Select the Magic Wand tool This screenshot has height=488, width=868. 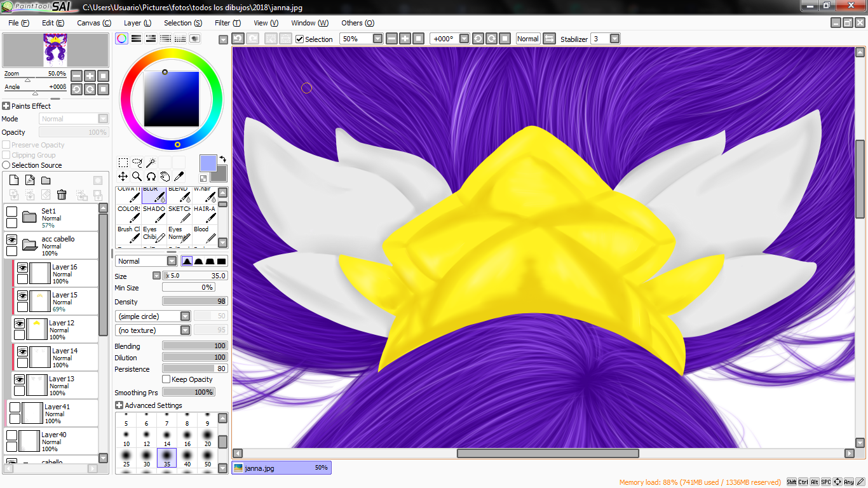[x=151, y=163]
